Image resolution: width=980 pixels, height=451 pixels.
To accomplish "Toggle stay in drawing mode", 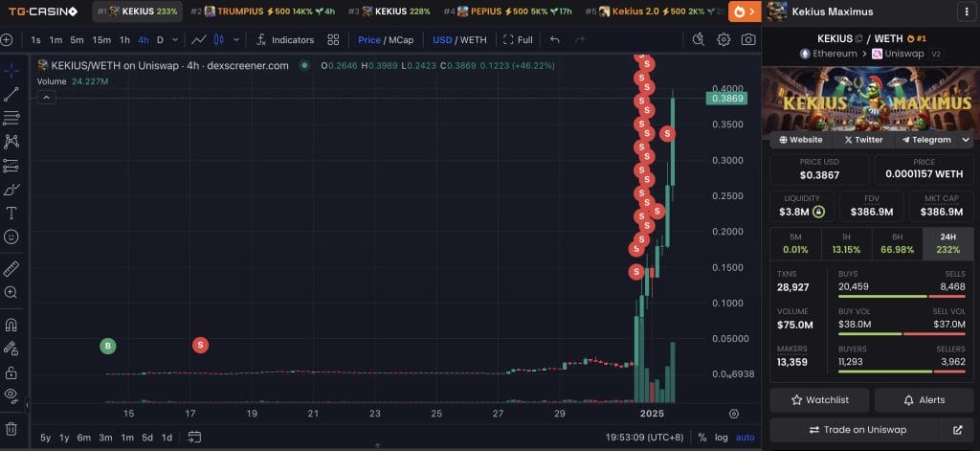I will pyautogui.click(x=11, y=349).
